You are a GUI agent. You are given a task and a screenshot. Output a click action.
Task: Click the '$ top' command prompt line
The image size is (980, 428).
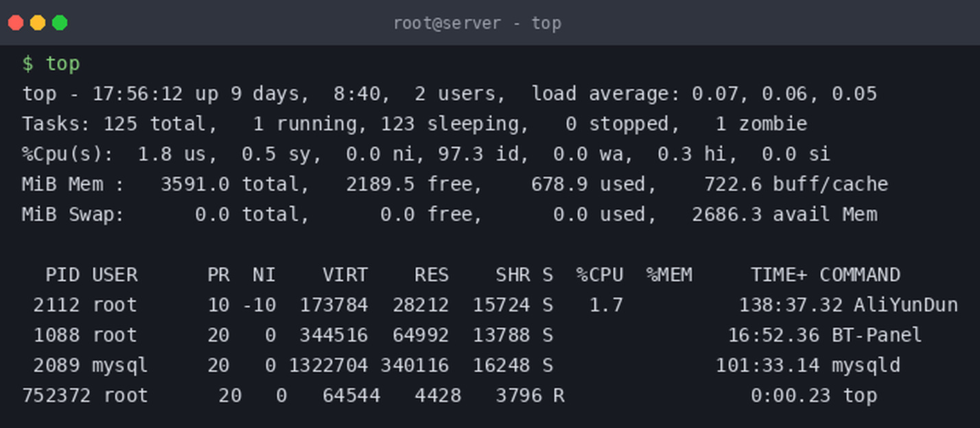(51, 64)
